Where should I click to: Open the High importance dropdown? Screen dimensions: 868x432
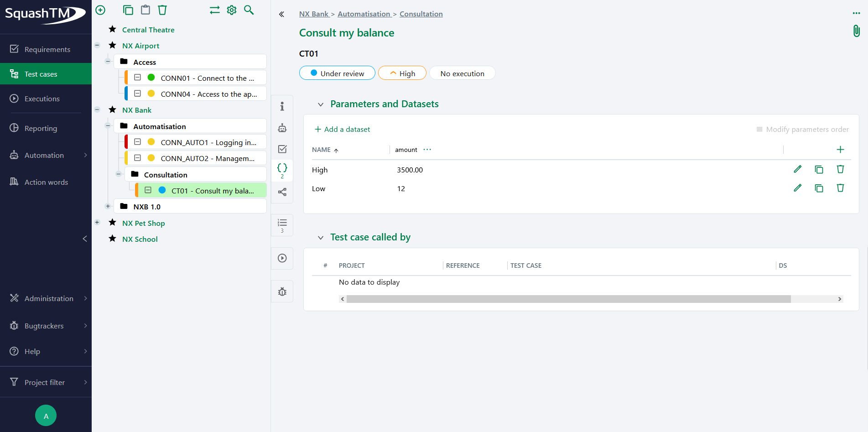(402, 73)
